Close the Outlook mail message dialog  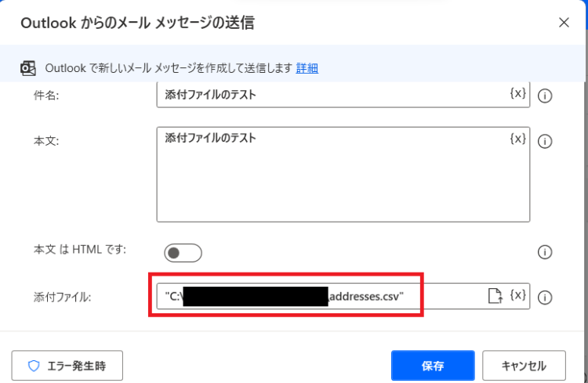[x=564, y=23]
